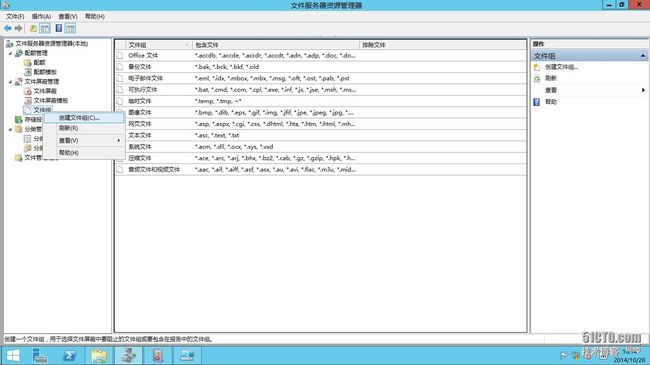Image resolution: width=650 pixels, height=365 pixels.
Task: Click the file icon in Office 文件 row
Action: click(120, 56)
